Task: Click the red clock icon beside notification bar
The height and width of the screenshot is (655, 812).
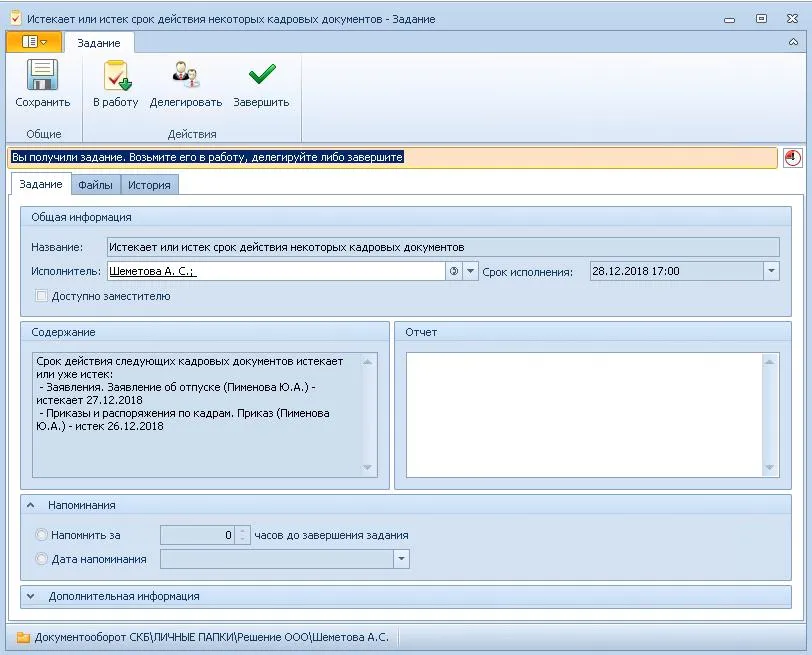Action: pos(792,158)
